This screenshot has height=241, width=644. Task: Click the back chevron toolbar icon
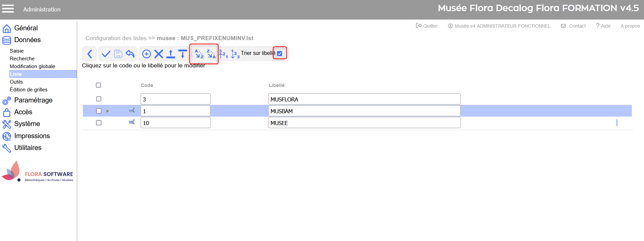90,54
